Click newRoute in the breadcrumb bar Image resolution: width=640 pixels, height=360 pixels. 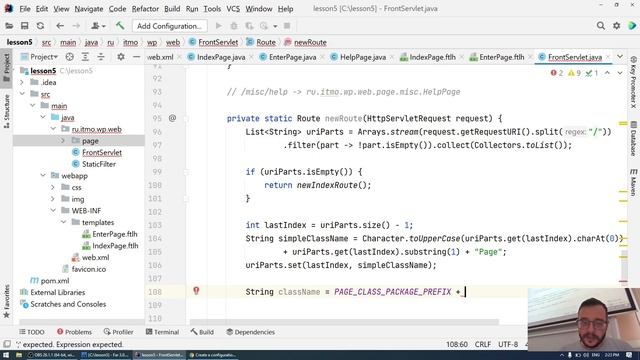(x=310, y=42)
